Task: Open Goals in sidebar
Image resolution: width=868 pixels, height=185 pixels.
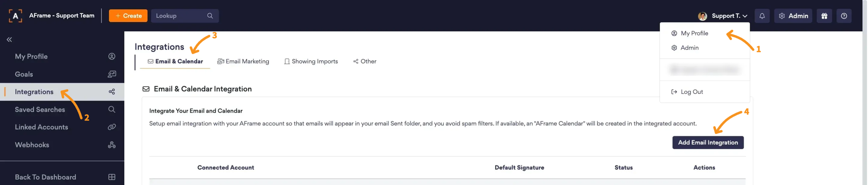Action: click(x=62, y=74)
